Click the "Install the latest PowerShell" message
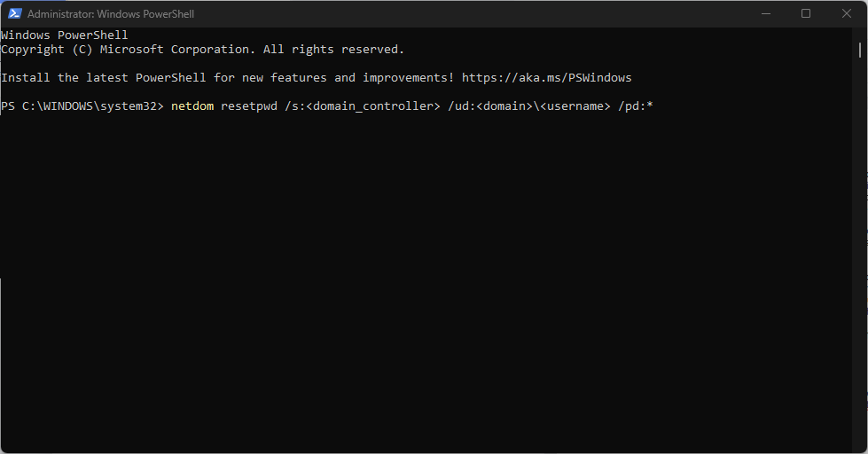This screenshot has height=454, width=868. tap(104, 78)
